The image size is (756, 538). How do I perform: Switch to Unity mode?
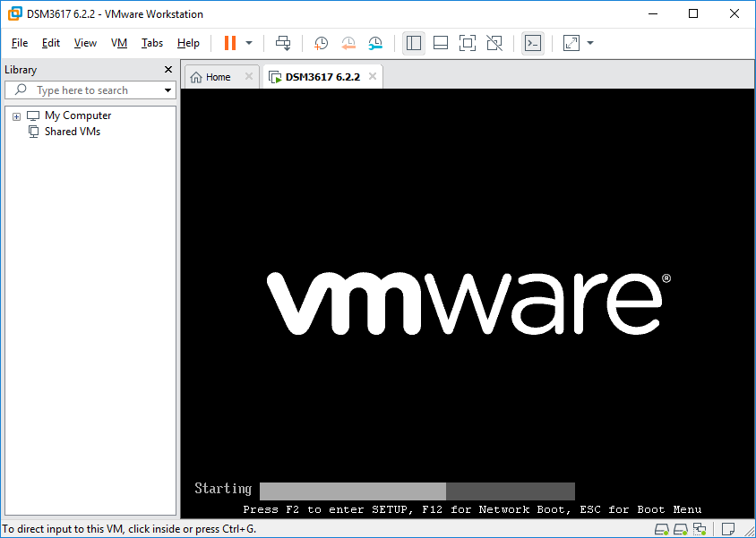[x=494, y=43]
